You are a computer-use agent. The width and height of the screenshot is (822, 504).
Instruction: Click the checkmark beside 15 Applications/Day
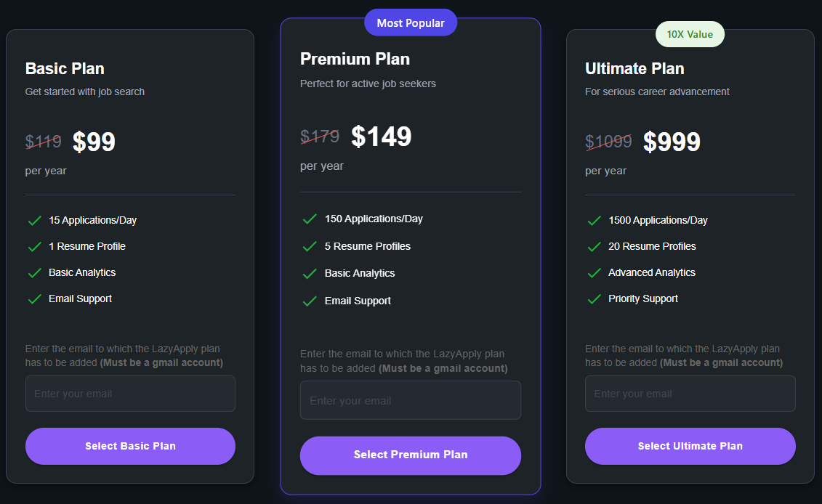[x=34, y=220]
